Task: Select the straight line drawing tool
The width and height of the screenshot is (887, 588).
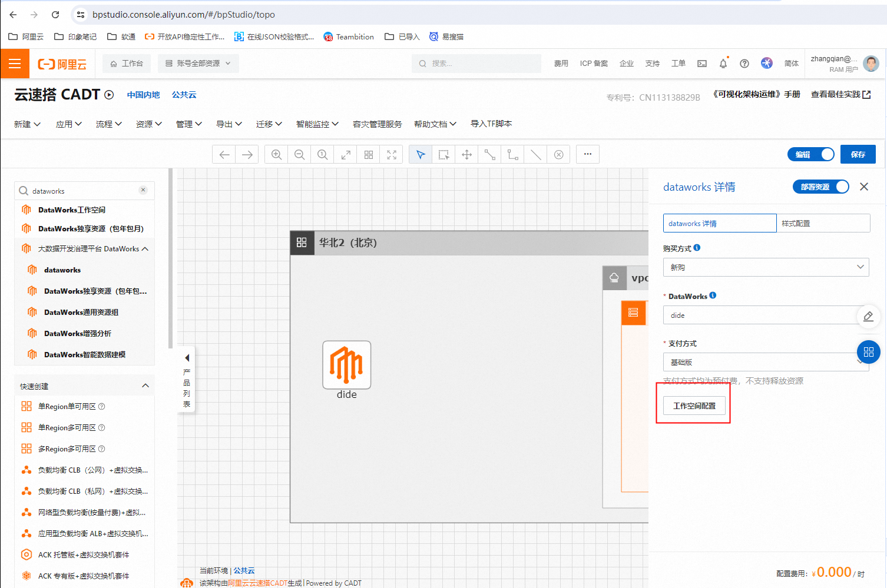Action: (535, 155)
